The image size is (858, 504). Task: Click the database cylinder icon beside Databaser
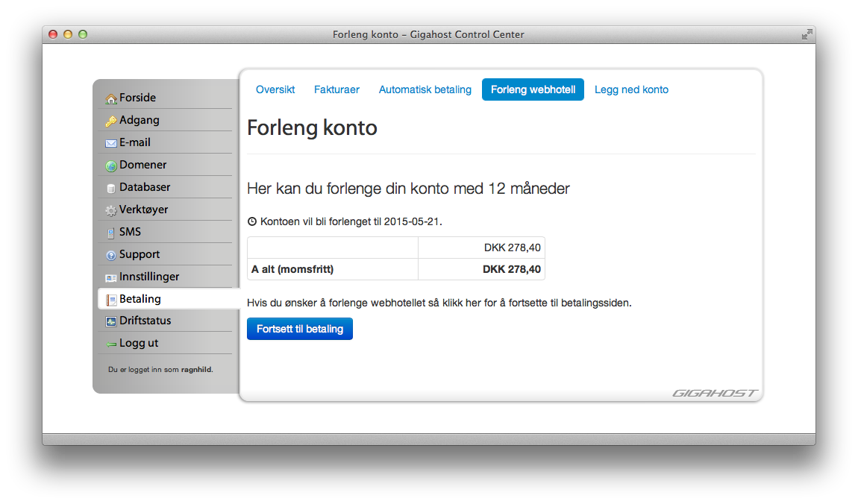[111, 188]
